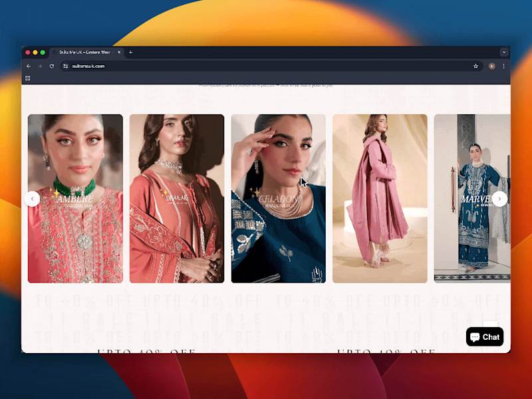Click the site information icon in the address bar
This screenshot has width=532, height=399.
[x=66, y=66]
